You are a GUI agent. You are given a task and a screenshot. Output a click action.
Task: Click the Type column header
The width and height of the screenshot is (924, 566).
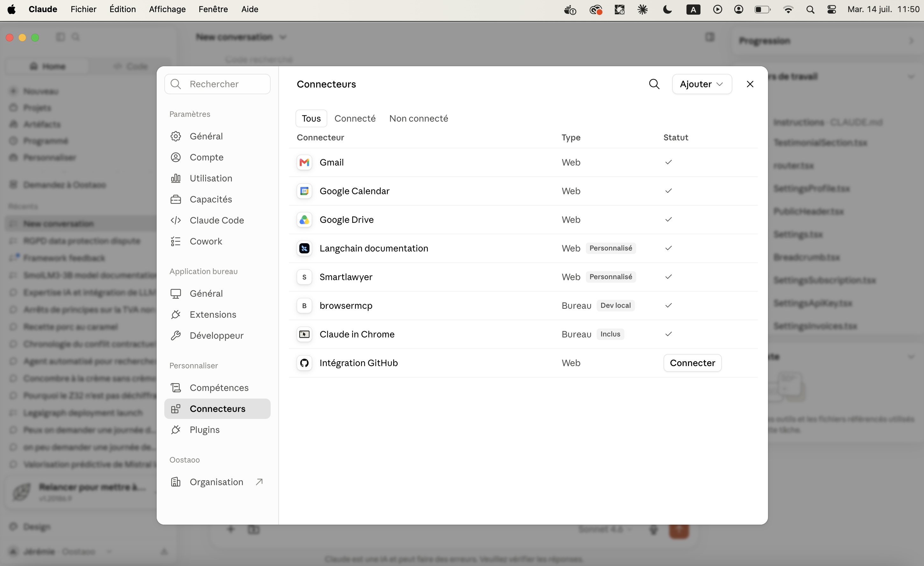tap(571, 138)
